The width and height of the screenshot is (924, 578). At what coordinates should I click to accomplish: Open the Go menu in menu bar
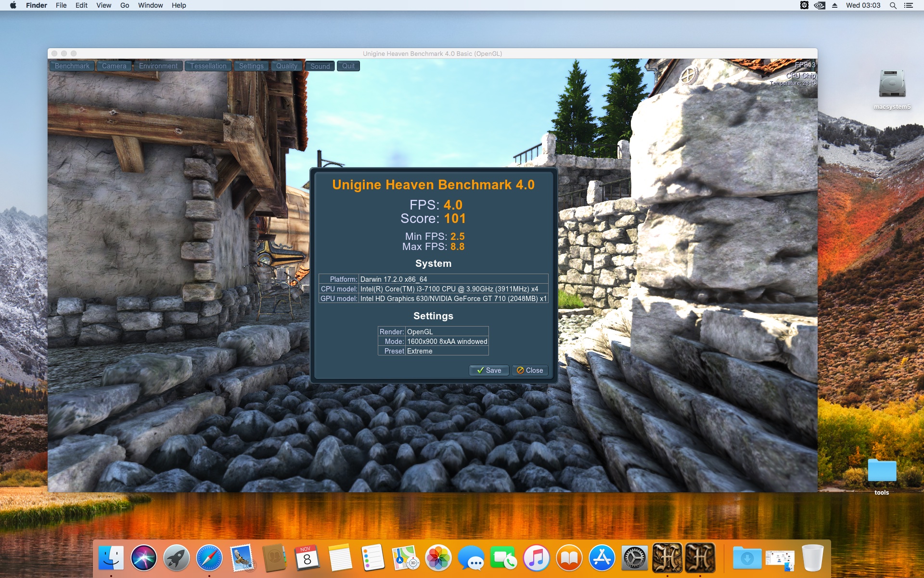click(x=125, y=5)
